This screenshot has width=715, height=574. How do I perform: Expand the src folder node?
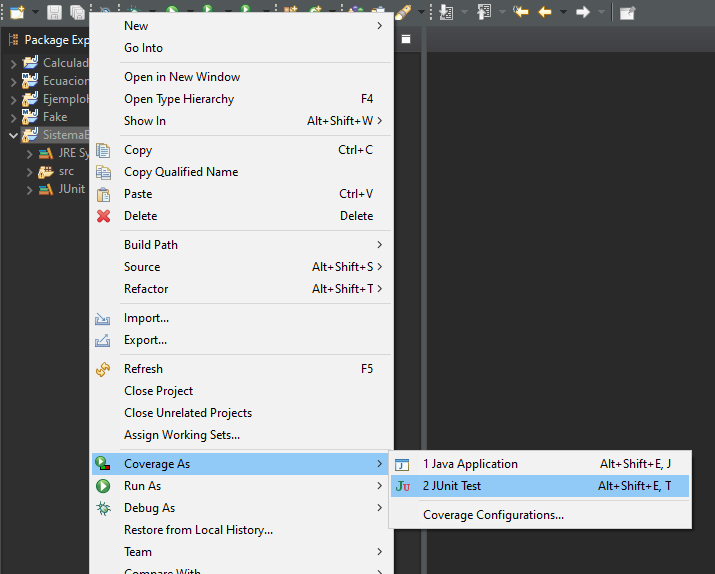tap(30, 171)
